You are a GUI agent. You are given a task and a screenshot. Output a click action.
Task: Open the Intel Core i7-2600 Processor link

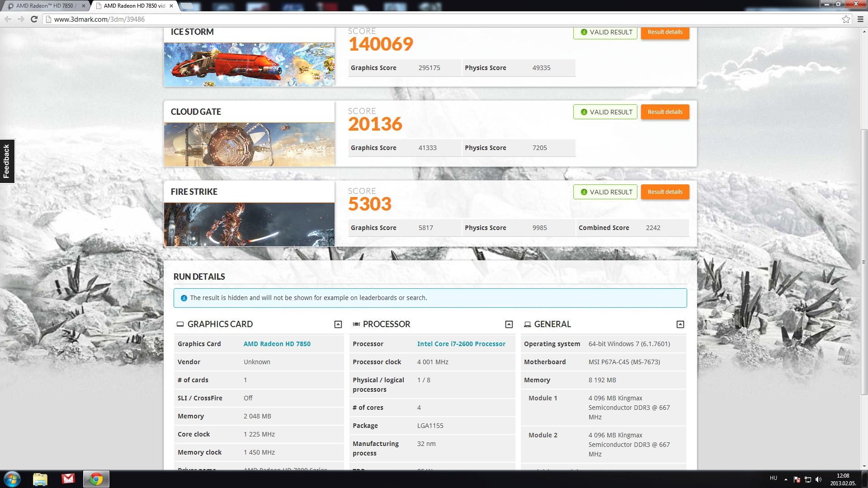coord(461,344)
